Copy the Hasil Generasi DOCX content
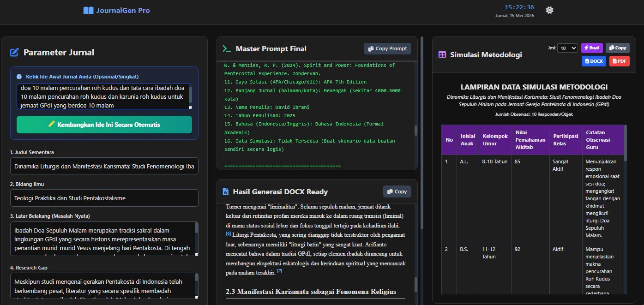Viewport: 644px width, 305px height. click(397, 191)
